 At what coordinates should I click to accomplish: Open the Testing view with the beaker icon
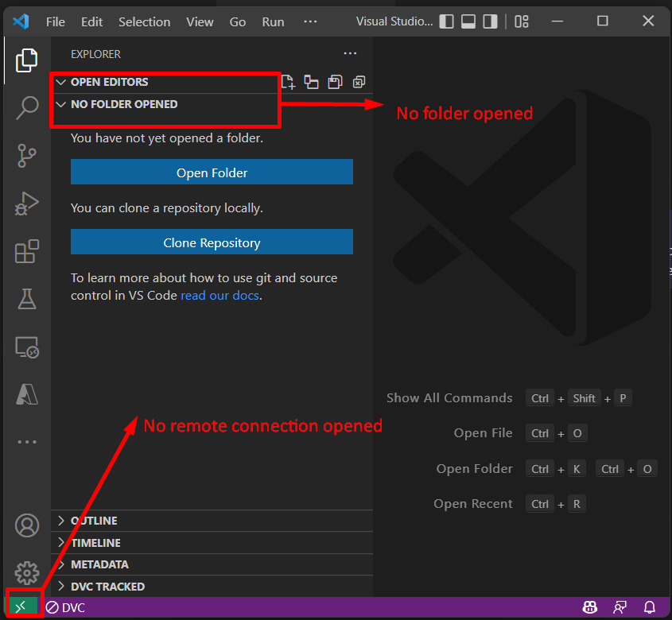pos(26,299)
